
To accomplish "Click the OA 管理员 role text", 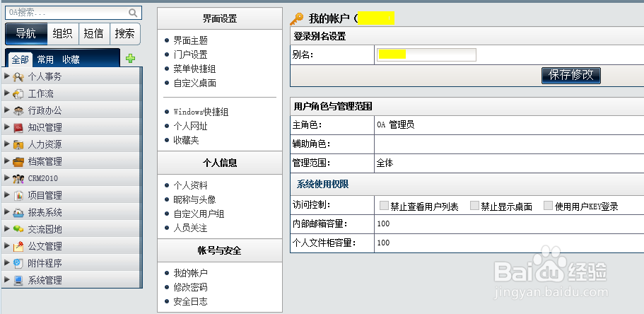I will pos(395,124).
